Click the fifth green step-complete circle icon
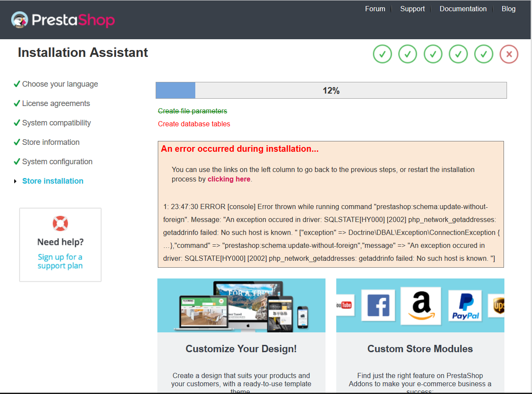 484,54
